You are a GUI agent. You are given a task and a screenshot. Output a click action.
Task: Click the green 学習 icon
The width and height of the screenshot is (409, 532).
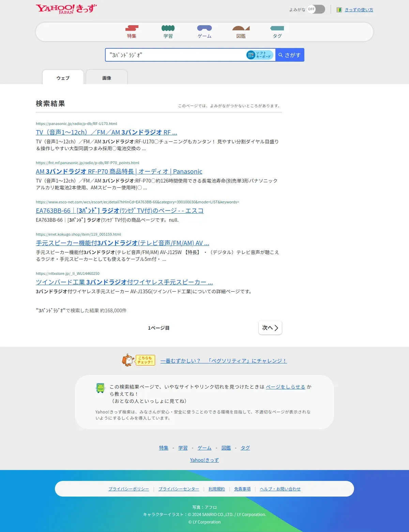(168, 28)
